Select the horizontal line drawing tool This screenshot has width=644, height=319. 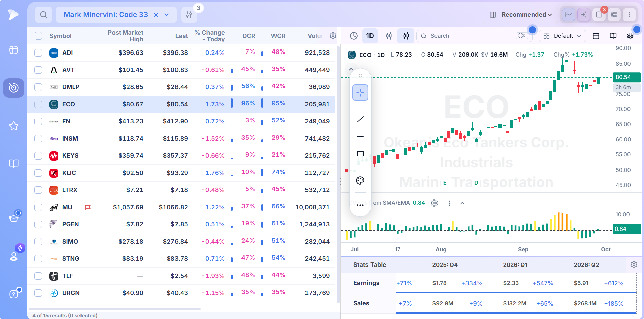360,137
